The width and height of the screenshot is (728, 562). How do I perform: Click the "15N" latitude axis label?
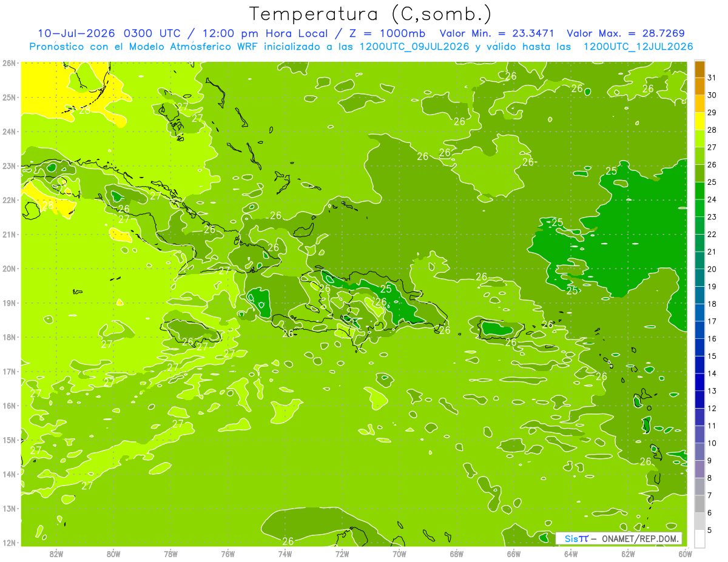click(x=8, y=440)
